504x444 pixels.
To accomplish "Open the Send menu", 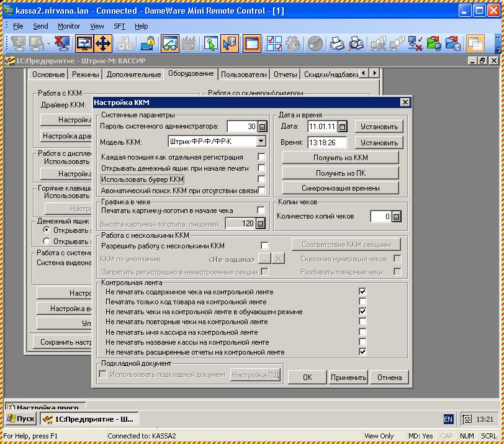I will pyautogui.click(x=40, y=26).
